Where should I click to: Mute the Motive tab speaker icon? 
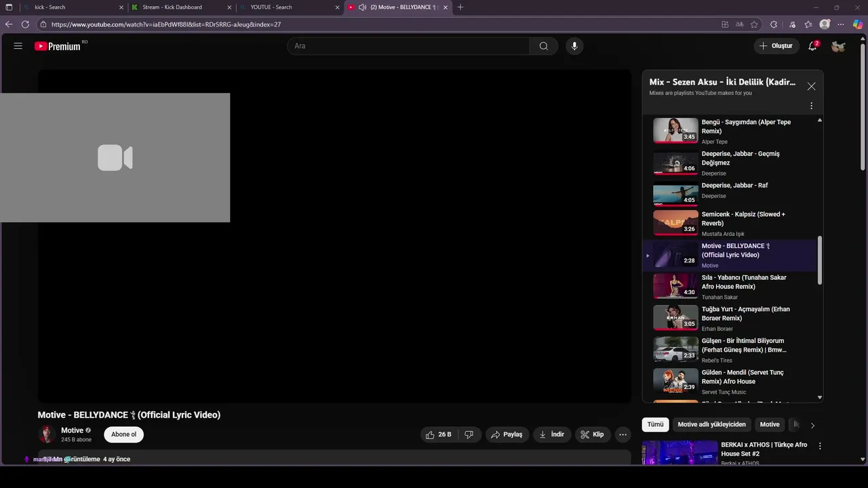pyautogui.click(x=362, y=7)
